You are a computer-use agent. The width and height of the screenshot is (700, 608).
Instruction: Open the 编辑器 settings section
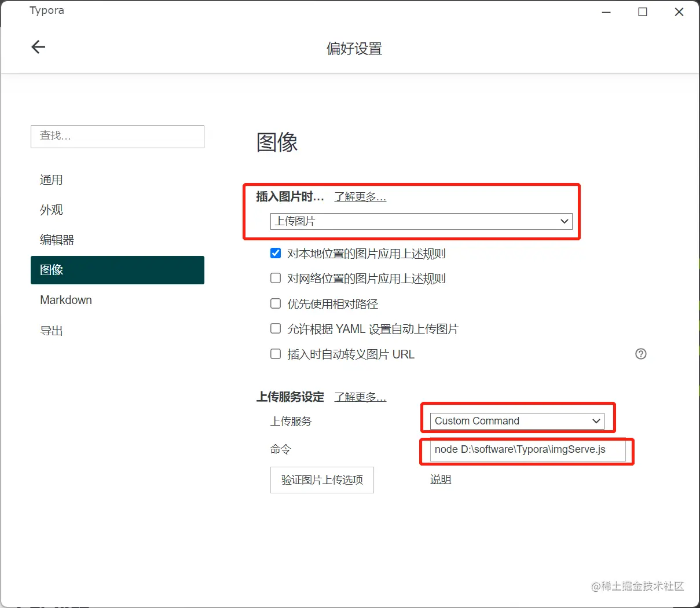pyautogui.click(x=118, y=240)
